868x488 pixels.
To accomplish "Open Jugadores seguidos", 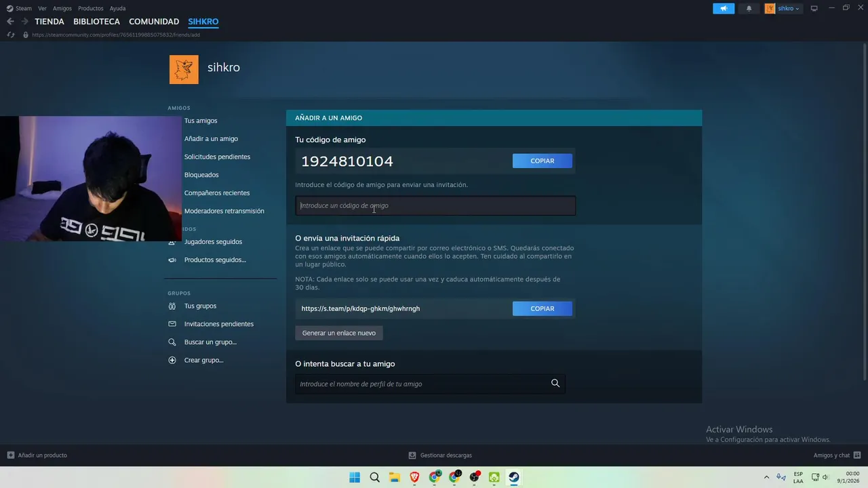I will click(213, 242).
